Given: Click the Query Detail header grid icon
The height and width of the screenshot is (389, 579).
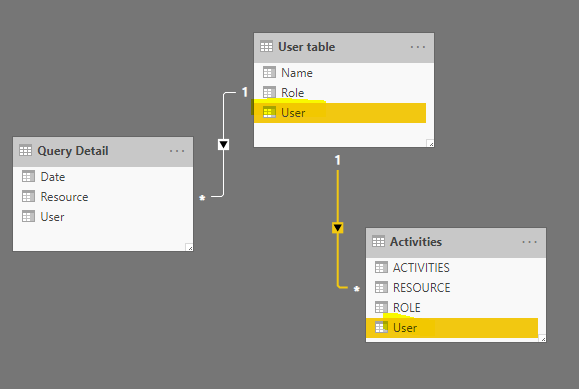Looking at the screenshot, I should tap(25, 150).
